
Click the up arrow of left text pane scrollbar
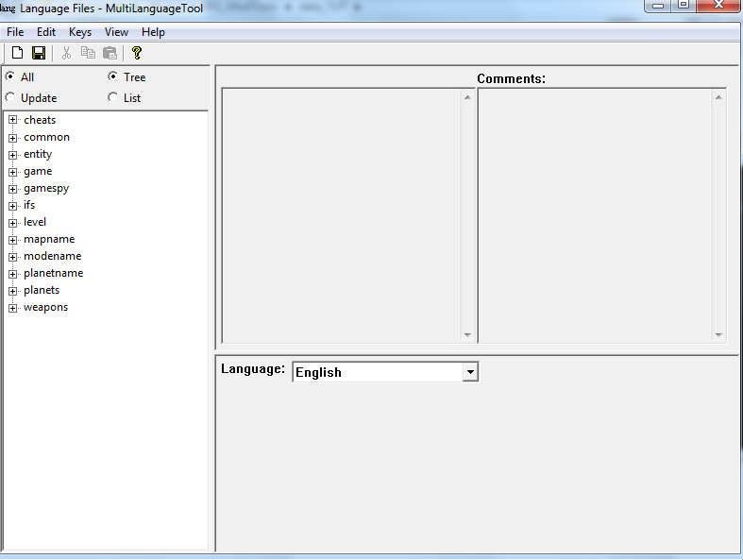click(467, 97)
